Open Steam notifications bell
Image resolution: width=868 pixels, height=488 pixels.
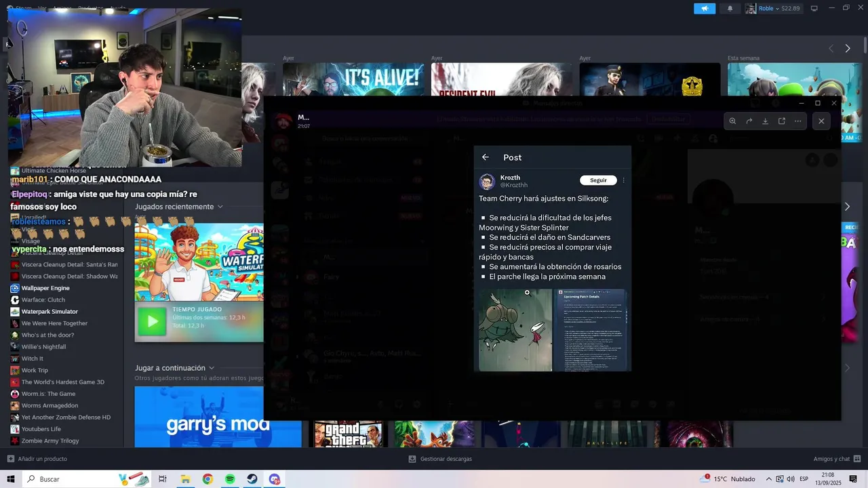coord(730,8)
